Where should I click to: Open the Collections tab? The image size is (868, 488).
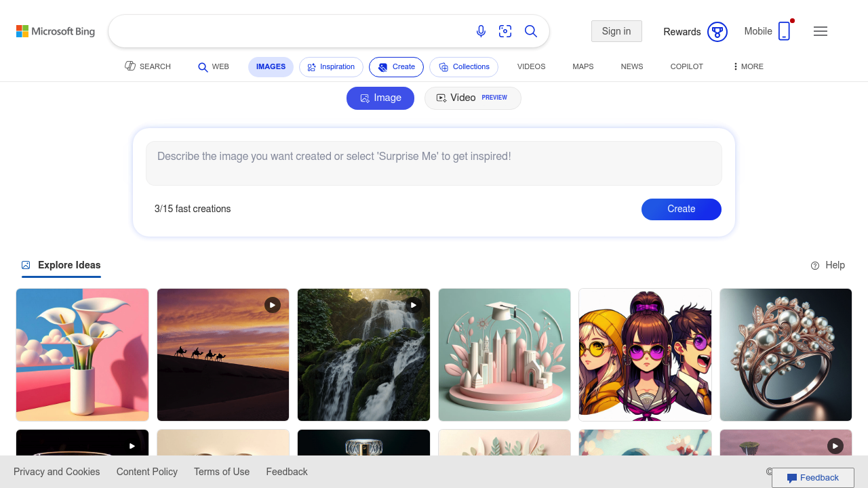coord(464,66)
